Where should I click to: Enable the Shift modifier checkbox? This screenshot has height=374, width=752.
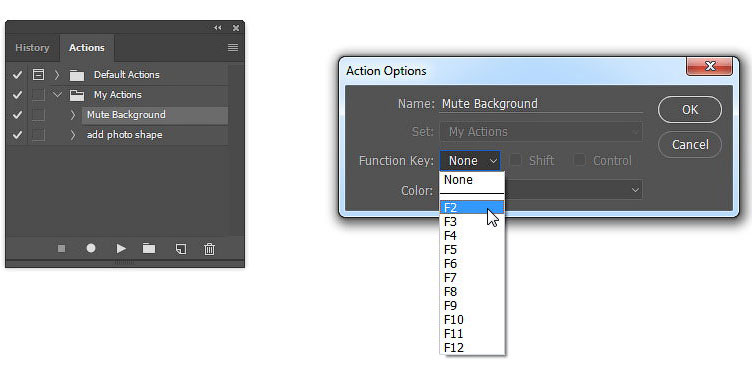516,160
